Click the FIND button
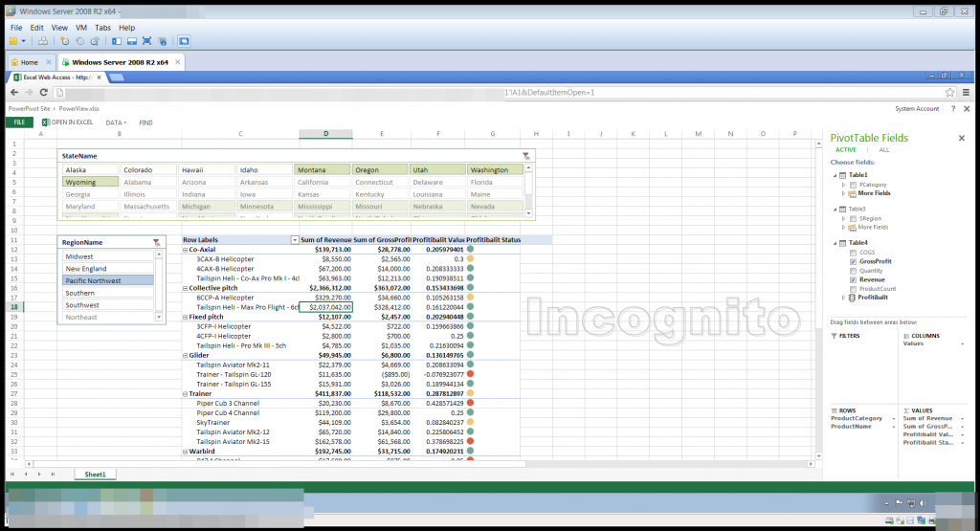The height and width of the screenshot is (531, 980). tap(145, 123)
